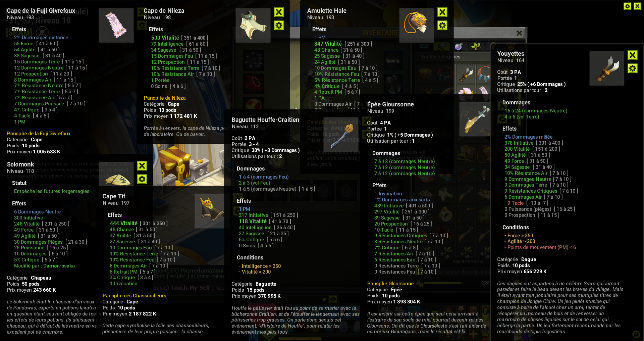Click the smiley emote icon

pos(333,299)
